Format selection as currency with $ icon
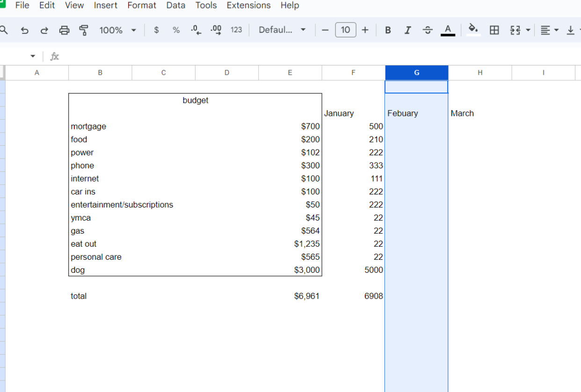Image resolution: width=581 pixels, height=392 pixels. point(156,30)
